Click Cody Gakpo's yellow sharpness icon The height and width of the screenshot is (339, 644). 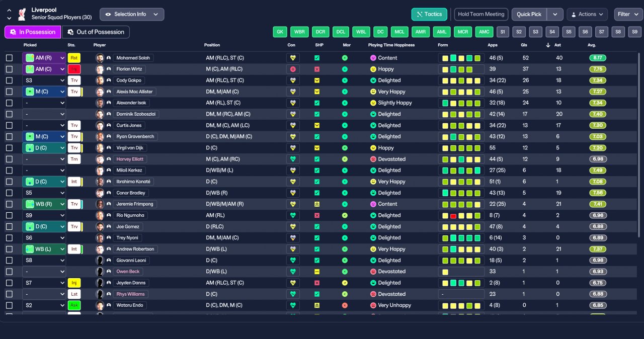point(317,80)
